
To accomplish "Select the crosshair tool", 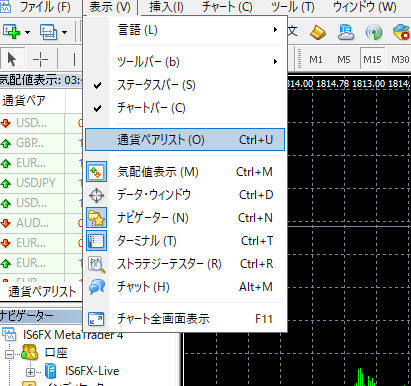I will (x=41, y=59).
